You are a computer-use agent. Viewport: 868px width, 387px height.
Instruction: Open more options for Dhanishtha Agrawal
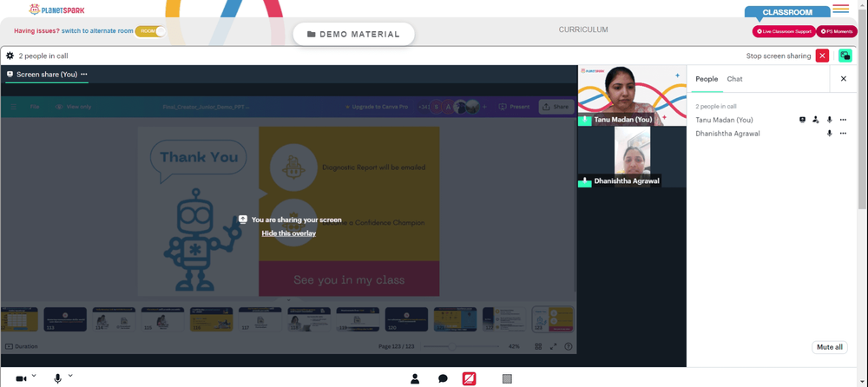(x=843, y=134)
